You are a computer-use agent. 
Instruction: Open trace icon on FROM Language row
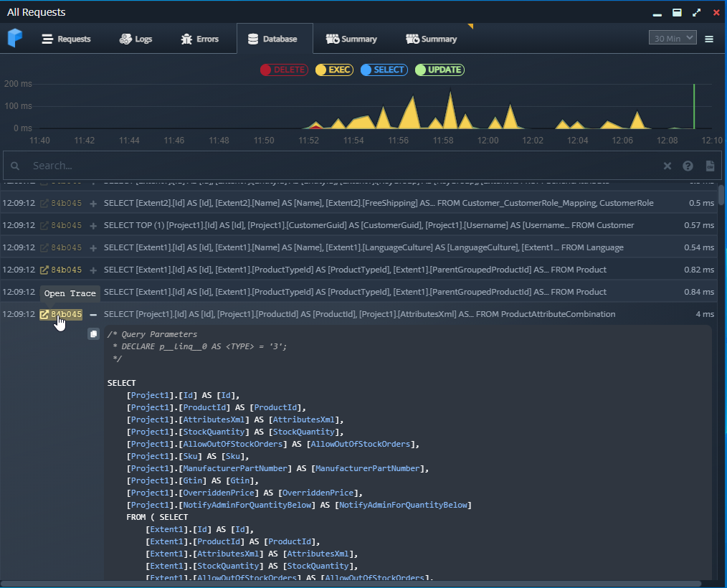(x=44, y=247)
